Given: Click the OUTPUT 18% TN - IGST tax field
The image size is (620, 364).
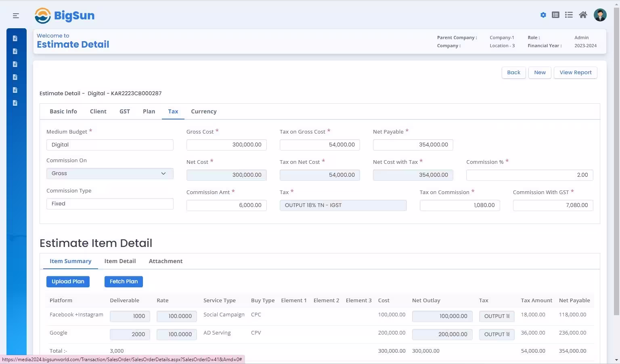Looking at the screenshot, I should coord(343,205).
